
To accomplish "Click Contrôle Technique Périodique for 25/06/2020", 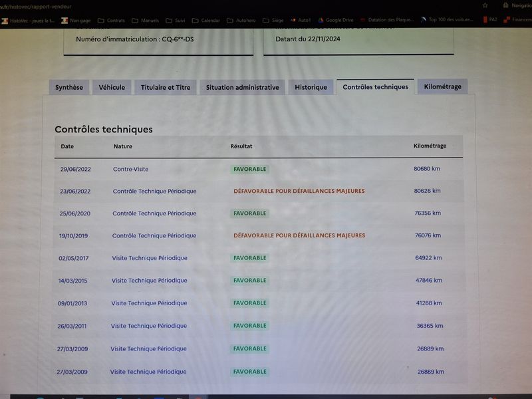I will pos(154,213).
